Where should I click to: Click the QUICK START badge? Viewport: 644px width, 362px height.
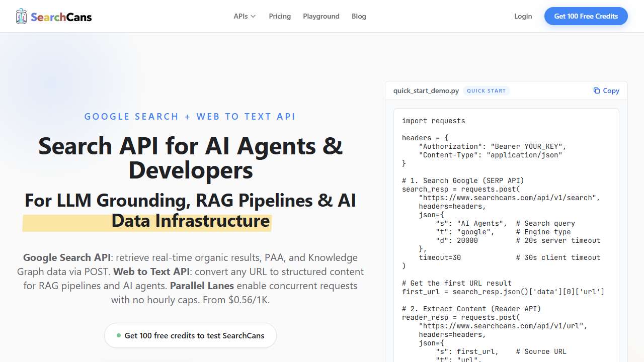point(486,90)
